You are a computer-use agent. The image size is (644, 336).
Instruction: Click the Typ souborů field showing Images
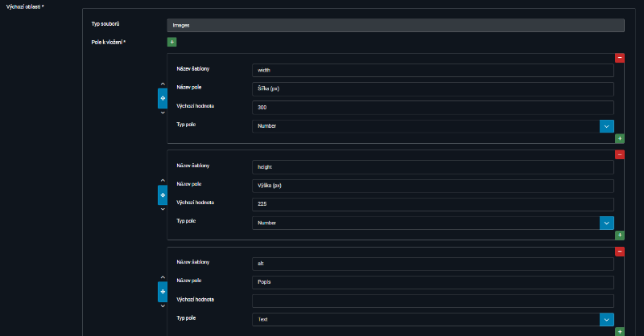click(x=395, y=25)
